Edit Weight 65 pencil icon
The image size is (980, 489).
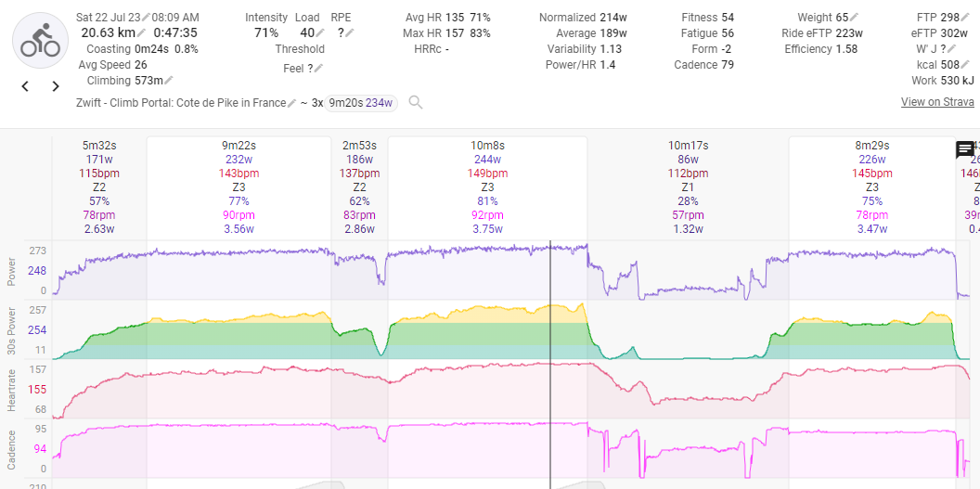coord(855,18)
